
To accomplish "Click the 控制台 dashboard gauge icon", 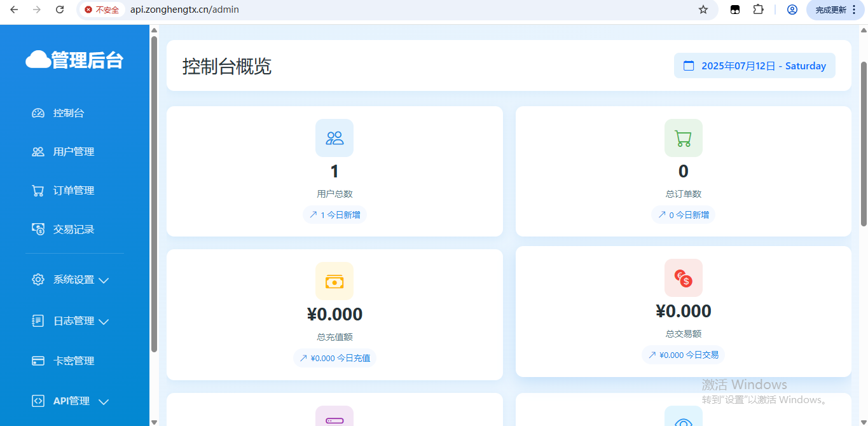I will coord(38,113).
